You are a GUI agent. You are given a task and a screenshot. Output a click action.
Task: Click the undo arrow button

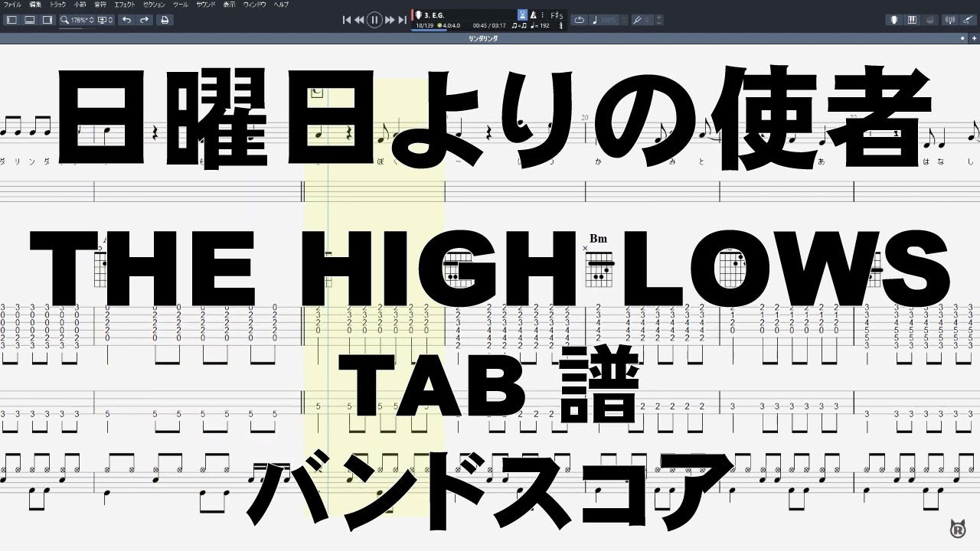126,20
